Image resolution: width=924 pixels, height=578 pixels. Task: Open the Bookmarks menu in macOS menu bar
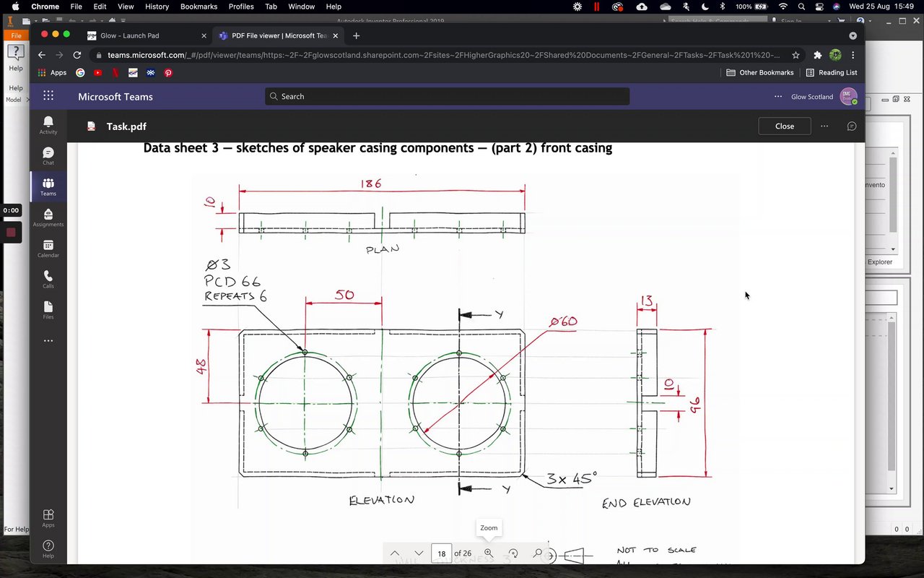click(x=199, y=7)
